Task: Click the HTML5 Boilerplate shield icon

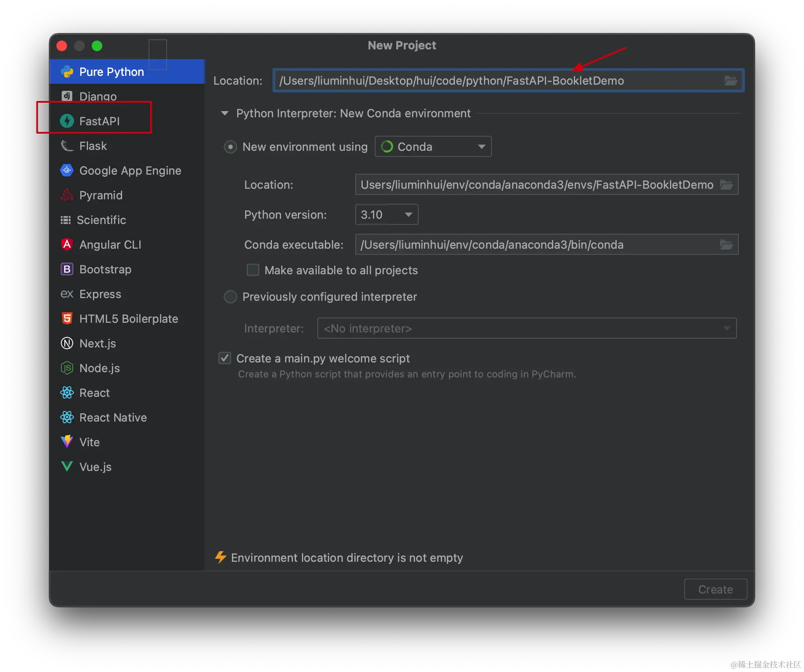Action: tap(67, 318)
